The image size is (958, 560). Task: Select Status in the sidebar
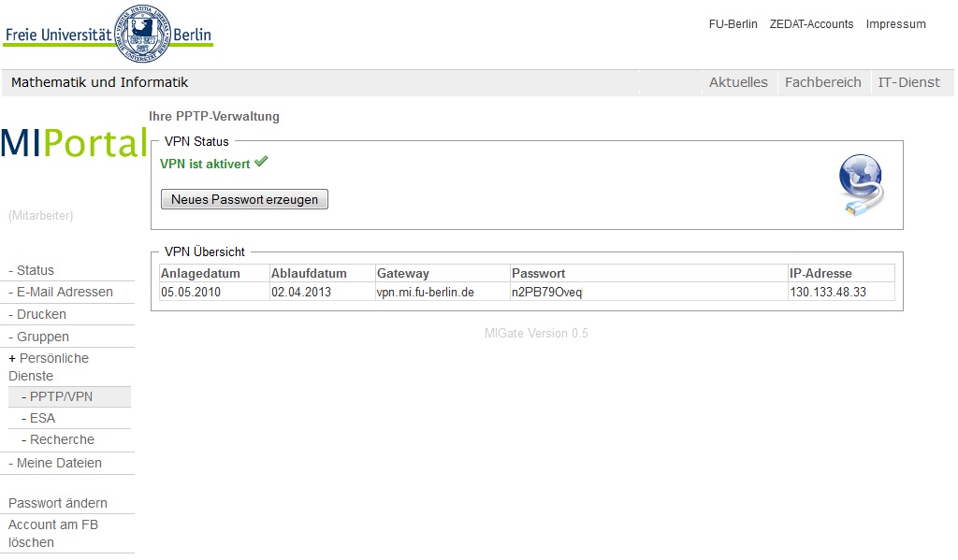coord(36,270)
